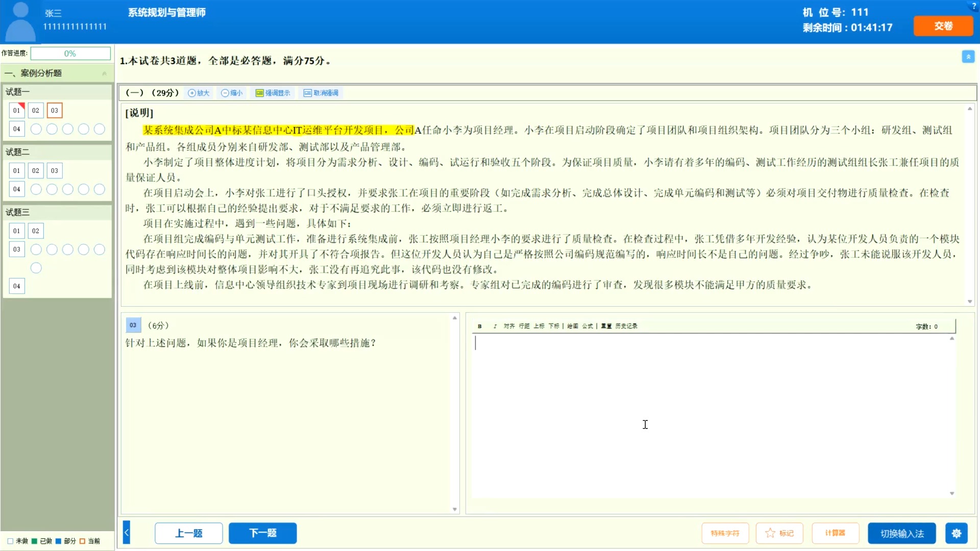The height and width of the screenshot is (551, 980).
Task: Click the 试题一 group header
Action: tap(57, 92)
